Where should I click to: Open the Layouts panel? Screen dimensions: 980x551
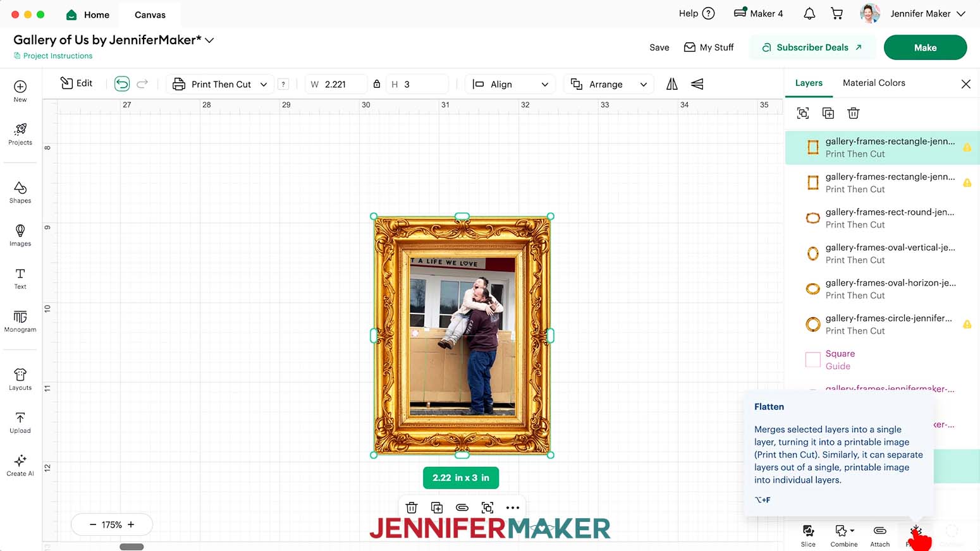coord(20,379)
